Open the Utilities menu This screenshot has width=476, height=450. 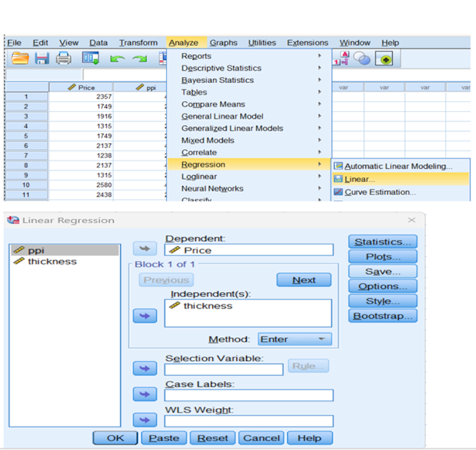click(262, 43)
